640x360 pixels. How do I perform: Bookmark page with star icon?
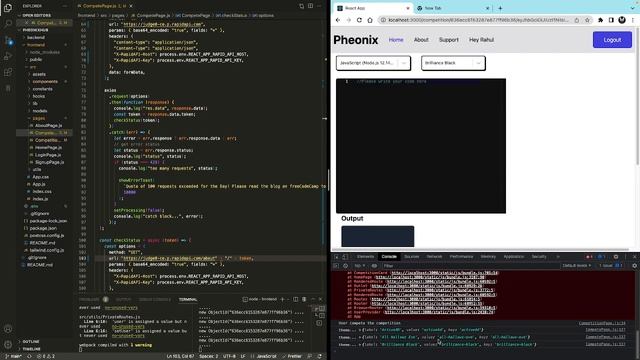pos(587,20)
